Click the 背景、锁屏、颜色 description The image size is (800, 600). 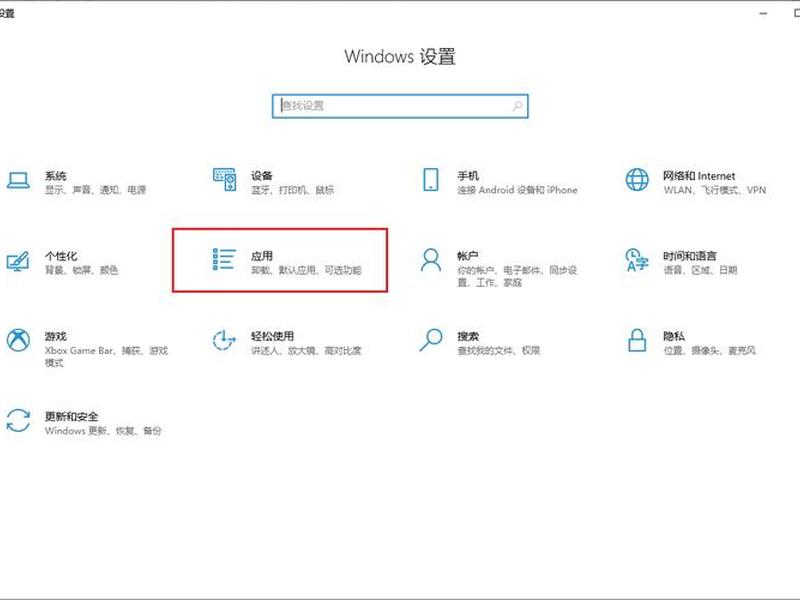pyautogui.click(x=82, y=270)
